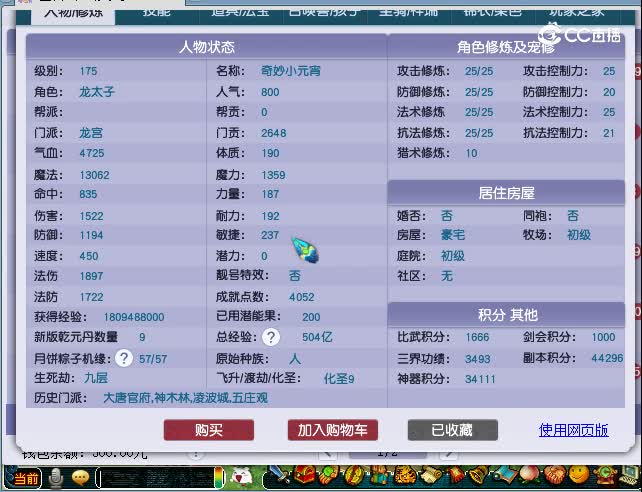Click the school value 龙宫
The height and width of the screenshot is (492, 642).
(x=91, y=133)
